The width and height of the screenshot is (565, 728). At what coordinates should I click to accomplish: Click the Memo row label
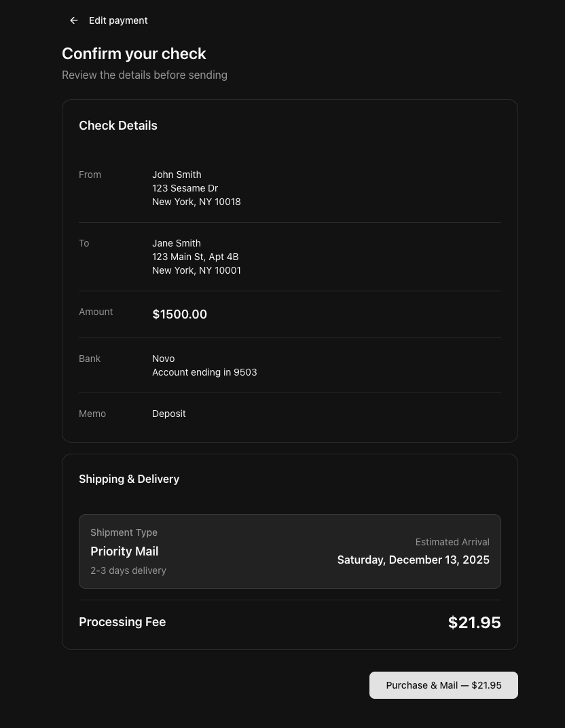point(92,414)
